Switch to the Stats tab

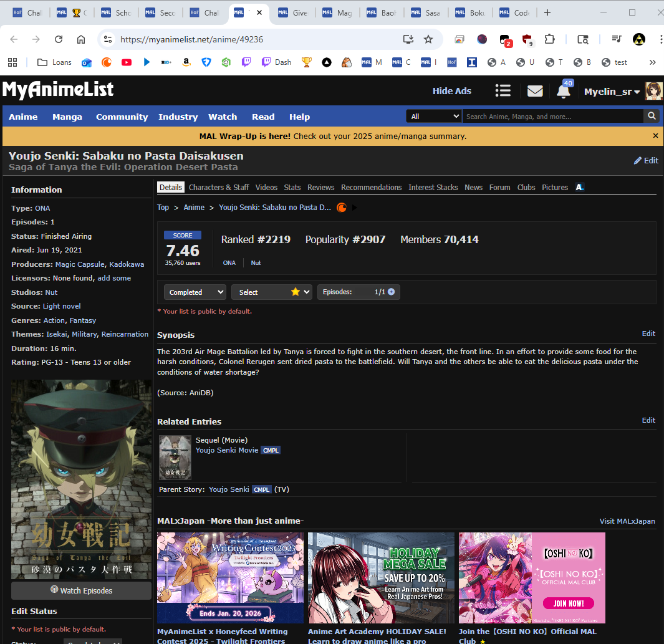[292, 187]
